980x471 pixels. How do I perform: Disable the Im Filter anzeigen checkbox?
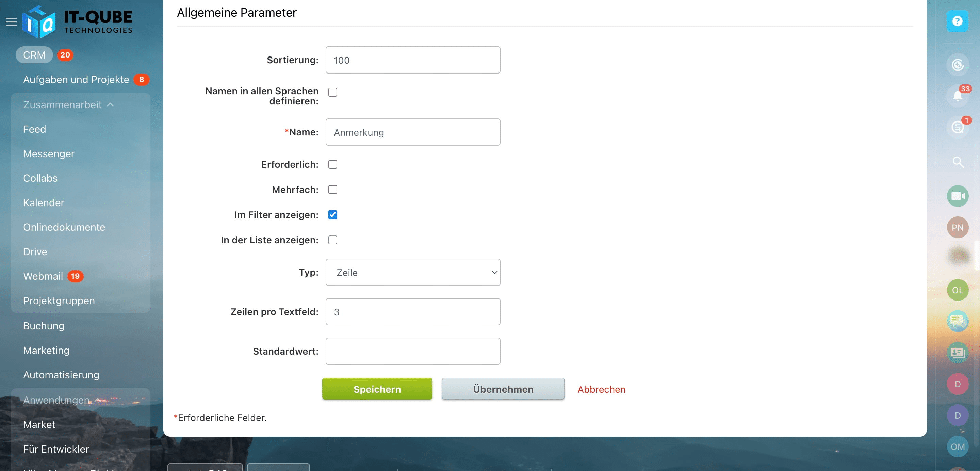coord(332,215)
